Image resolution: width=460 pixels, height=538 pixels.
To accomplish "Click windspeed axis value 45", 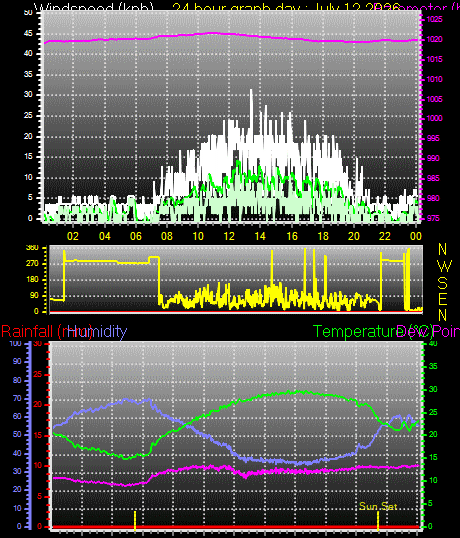I will click(28, 34).
